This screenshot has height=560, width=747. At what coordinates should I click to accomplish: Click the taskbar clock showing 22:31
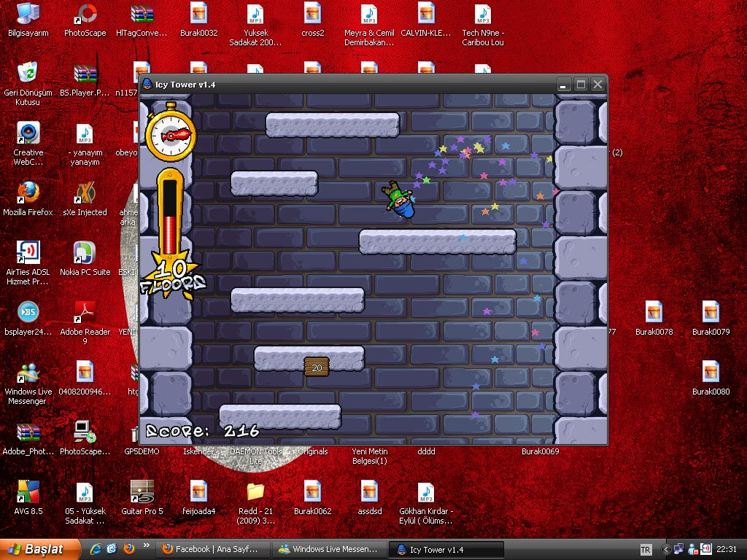coord(726,550)
